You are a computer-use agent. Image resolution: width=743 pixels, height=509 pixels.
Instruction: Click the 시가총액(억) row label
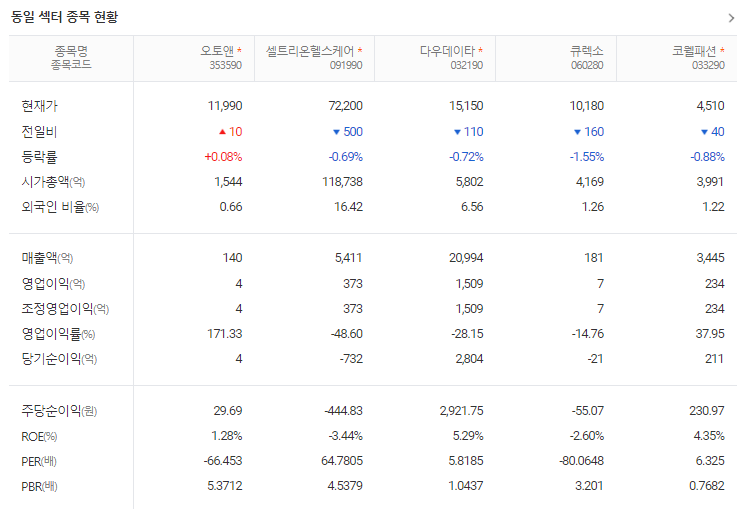click(53, 182)
